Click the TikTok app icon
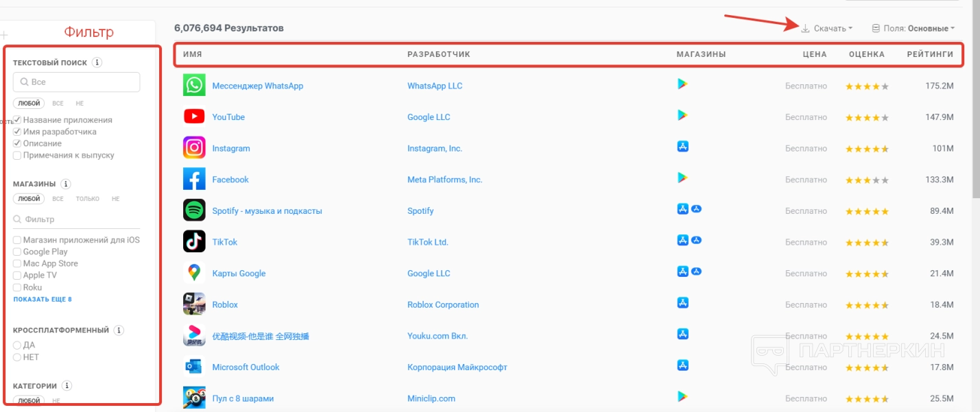Screen dimensions: 980x412 194,241
